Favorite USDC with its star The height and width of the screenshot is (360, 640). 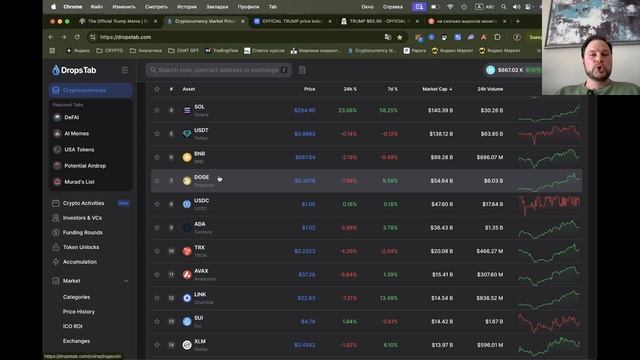[x=157, y=204]
